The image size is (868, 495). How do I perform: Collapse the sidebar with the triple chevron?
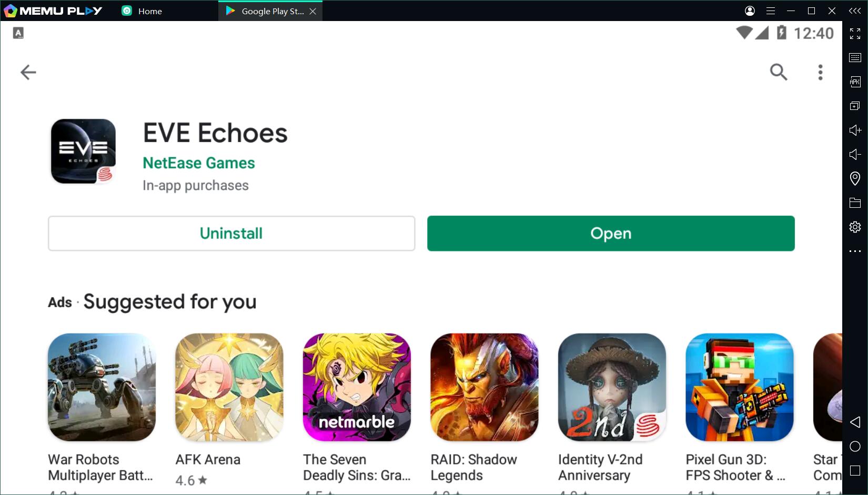pyautogui.click(x=855, y=11)
